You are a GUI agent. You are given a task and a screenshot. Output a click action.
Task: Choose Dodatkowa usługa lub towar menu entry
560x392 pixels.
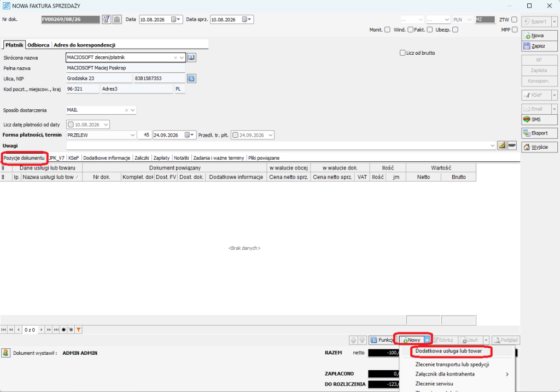tap(448, 351)
